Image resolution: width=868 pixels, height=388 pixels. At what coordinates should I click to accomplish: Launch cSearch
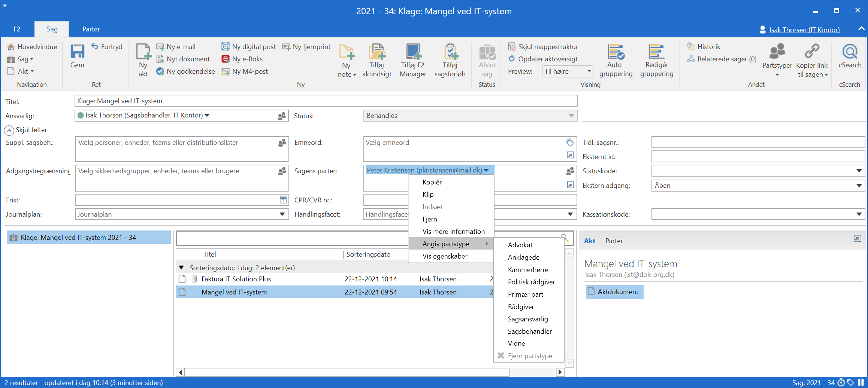pos(850,56)
